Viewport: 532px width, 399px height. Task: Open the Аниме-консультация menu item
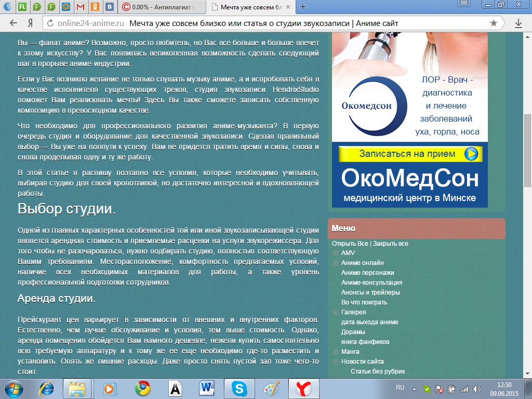pos(371,282)
